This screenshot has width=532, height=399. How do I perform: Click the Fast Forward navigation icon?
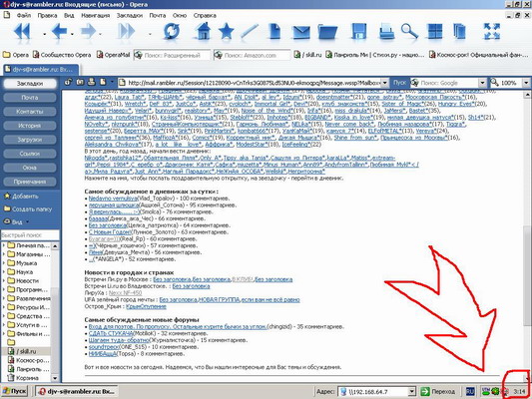click(126, 32)
